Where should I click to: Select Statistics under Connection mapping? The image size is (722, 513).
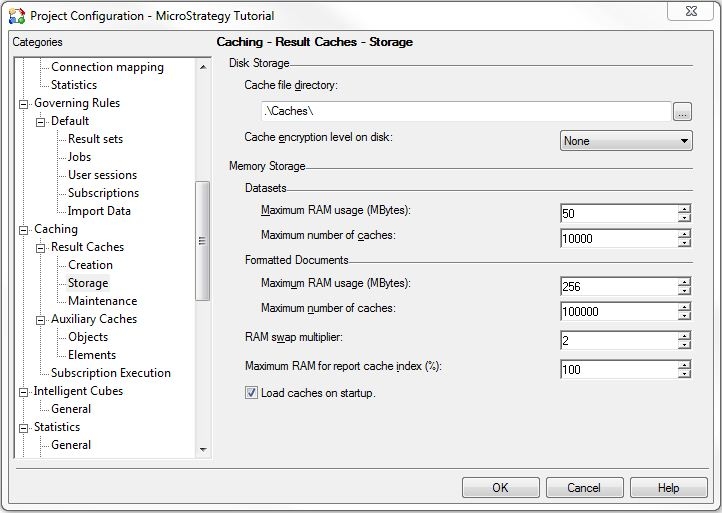74,85
